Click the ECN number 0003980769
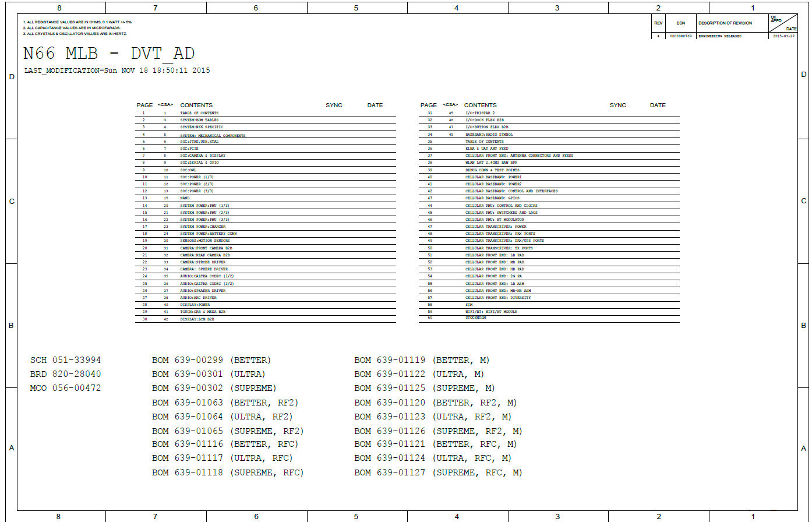This screenshot has width=812, height=522. click(x=680, y=36)
